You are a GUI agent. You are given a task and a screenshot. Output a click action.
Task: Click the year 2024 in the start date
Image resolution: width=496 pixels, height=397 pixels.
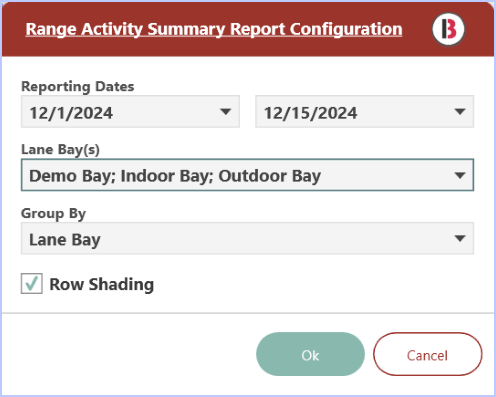tap(93, 113)
